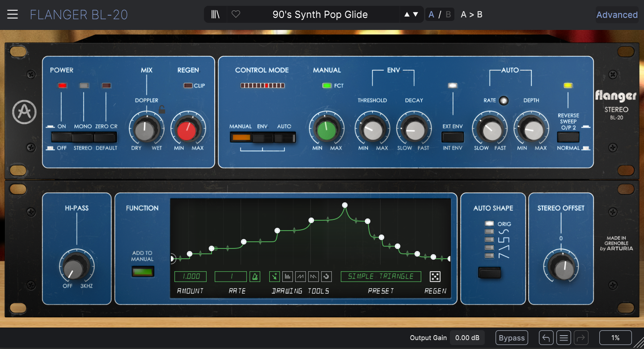Image resolution: width=644 pixels, height=349 pixels.
Task: Open the edit history list icon
Action: pyautogui.click(x=564, y=338)
